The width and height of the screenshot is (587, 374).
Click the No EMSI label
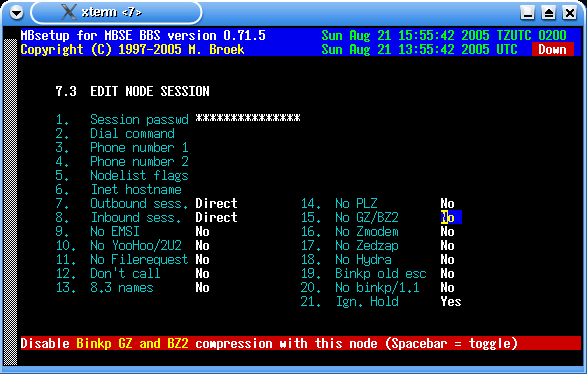coord(115,232)
